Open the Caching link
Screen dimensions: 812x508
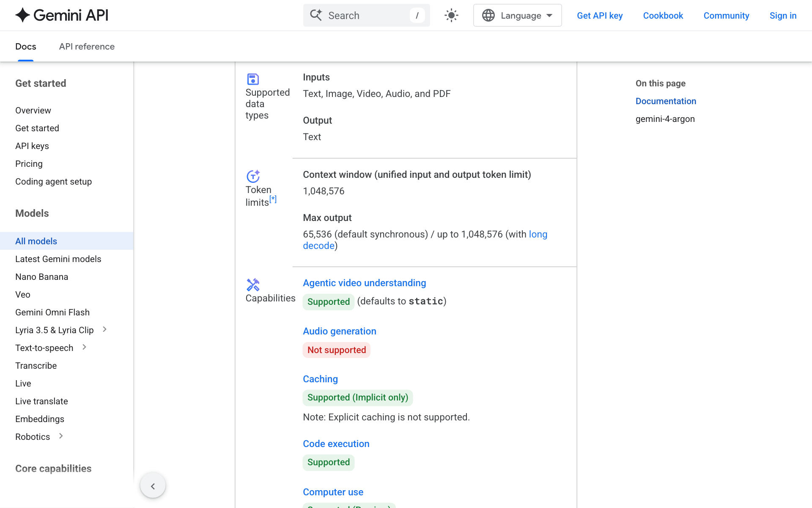coord(320,379)
